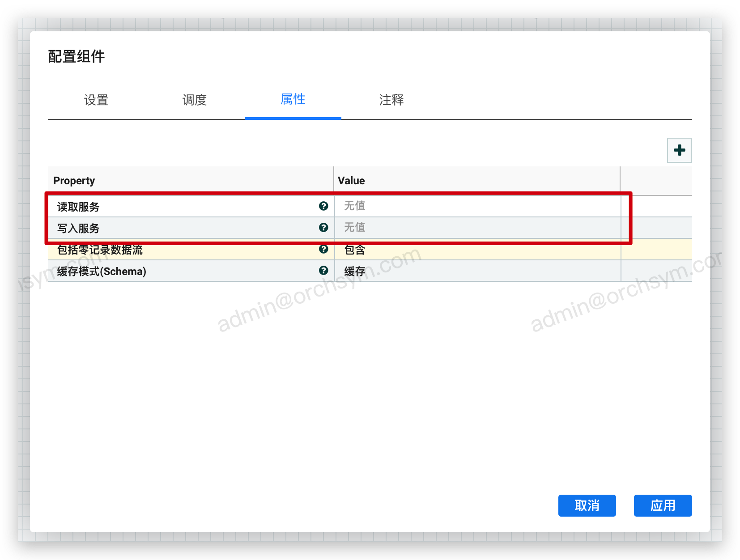This screenshot has height=560, width=740.
Task: Open the 包含 value dropdown
Action: point(477,250)
